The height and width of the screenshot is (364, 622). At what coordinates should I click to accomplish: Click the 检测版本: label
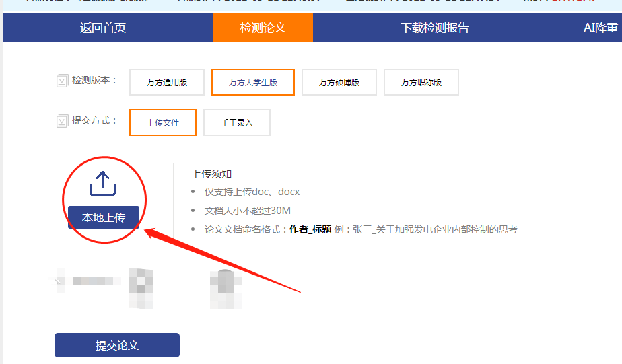coord(94,81)
